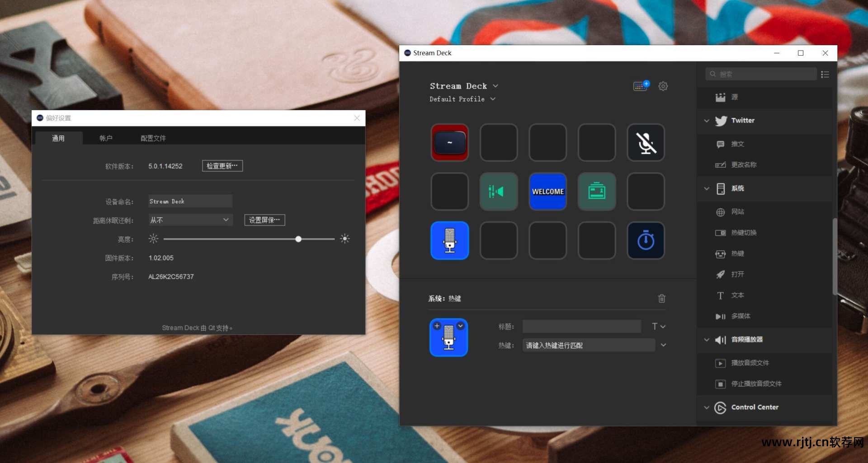Collapse the 系统 category

point(707,188)
